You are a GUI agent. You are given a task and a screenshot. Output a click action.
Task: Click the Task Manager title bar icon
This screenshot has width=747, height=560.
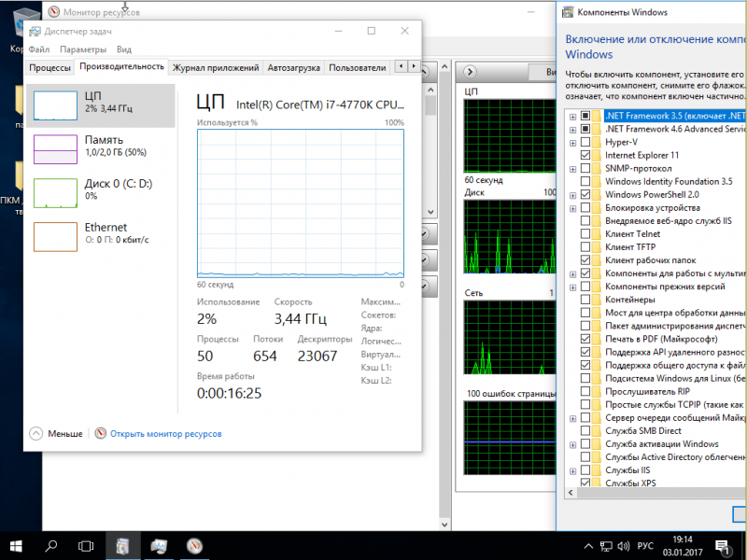35,32
